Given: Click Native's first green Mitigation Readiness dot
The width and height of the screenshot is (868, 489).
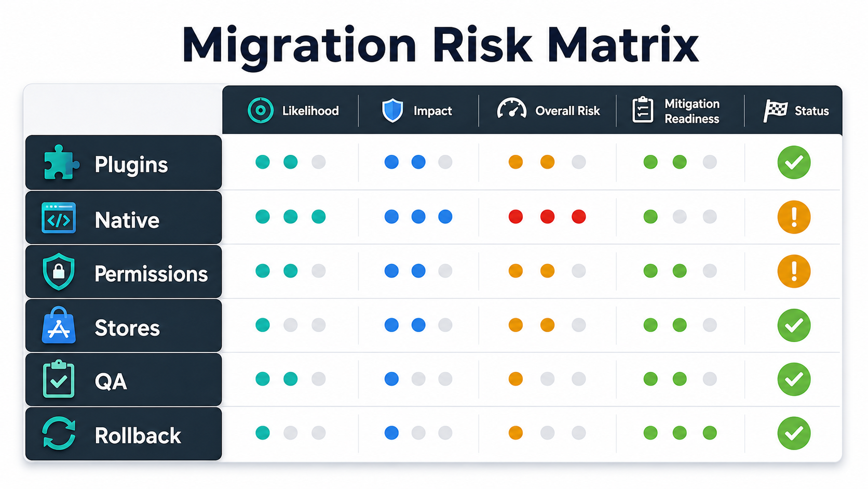Looking at the screenshot, I should coord(650,217).
